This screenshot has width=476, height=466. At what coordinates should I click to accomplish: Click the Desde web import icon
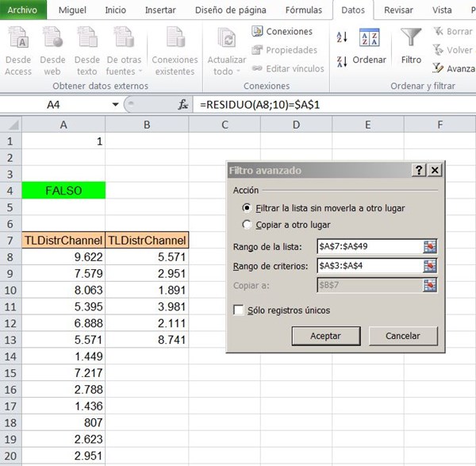pos(52,37)
